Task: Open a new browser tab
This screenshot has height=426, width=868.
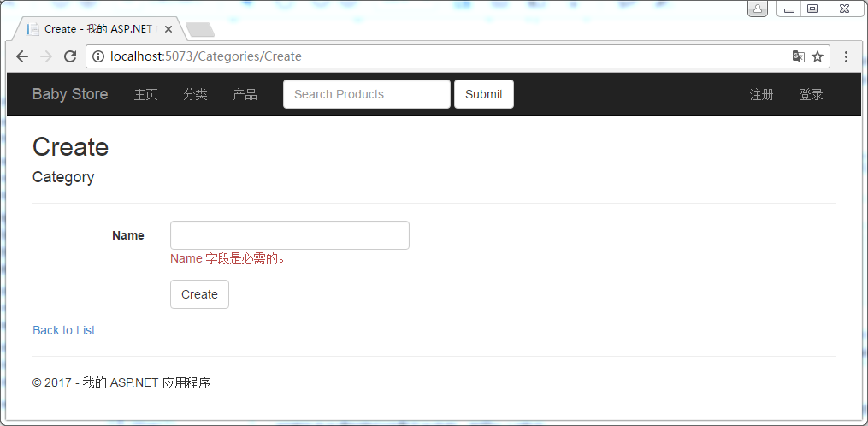Action: point(200,30)
